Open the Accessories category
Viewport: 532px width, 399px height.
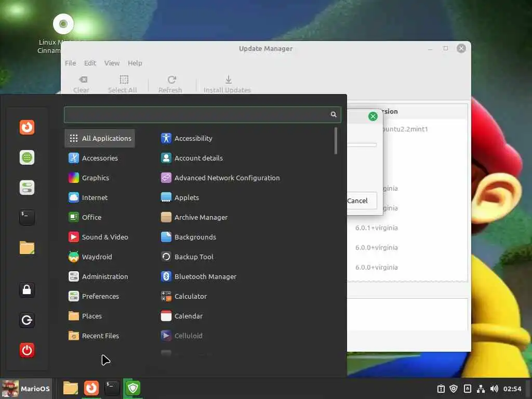[x=94, y=158]
